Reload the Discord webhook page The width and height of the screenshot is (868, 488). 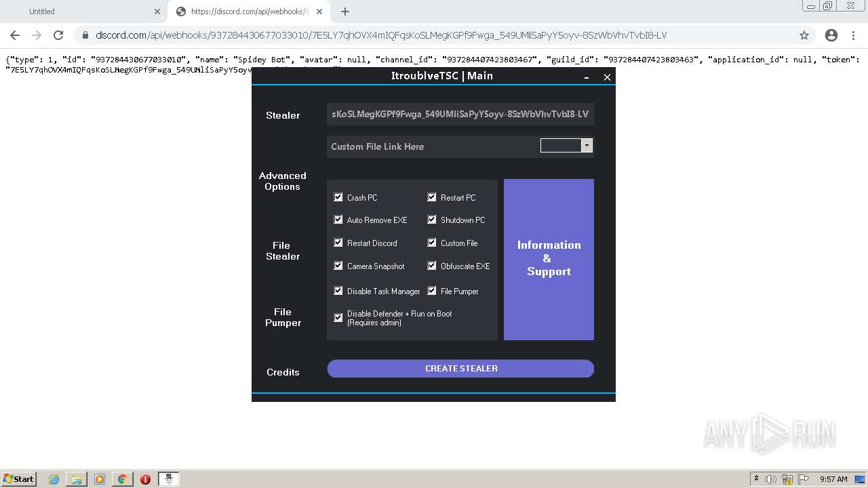coord(58,35)
